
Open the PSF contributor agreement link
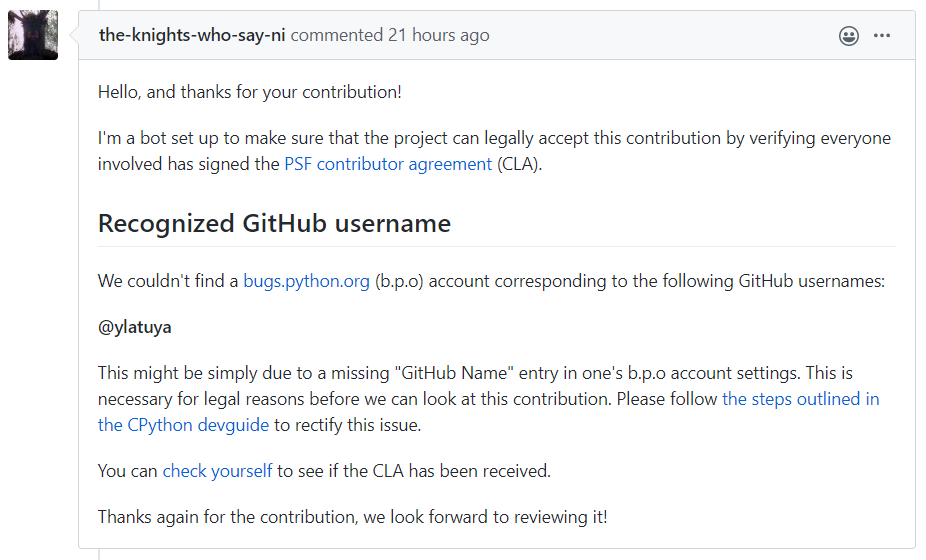coord(388,164)
